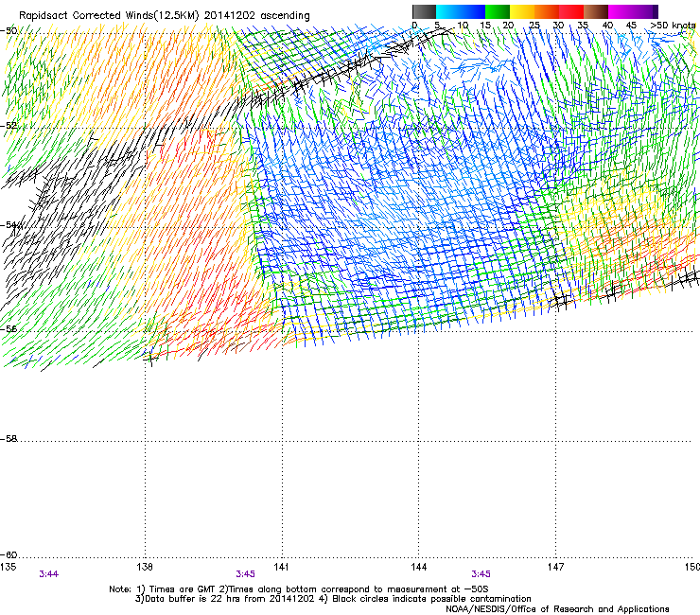Click the '-58' latitude axis label
The image size is (700, 615).
[x=9, y=439]
